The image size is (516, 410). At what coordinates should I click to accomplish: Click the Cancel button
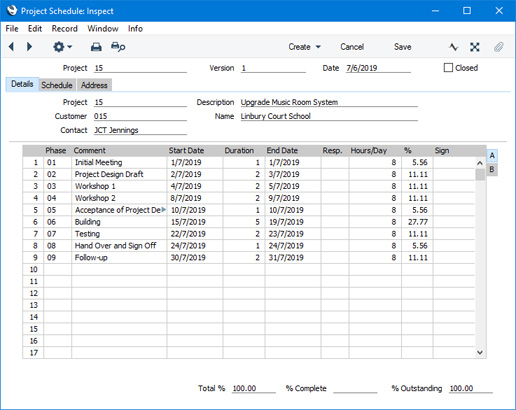click(x=352, y=47)
